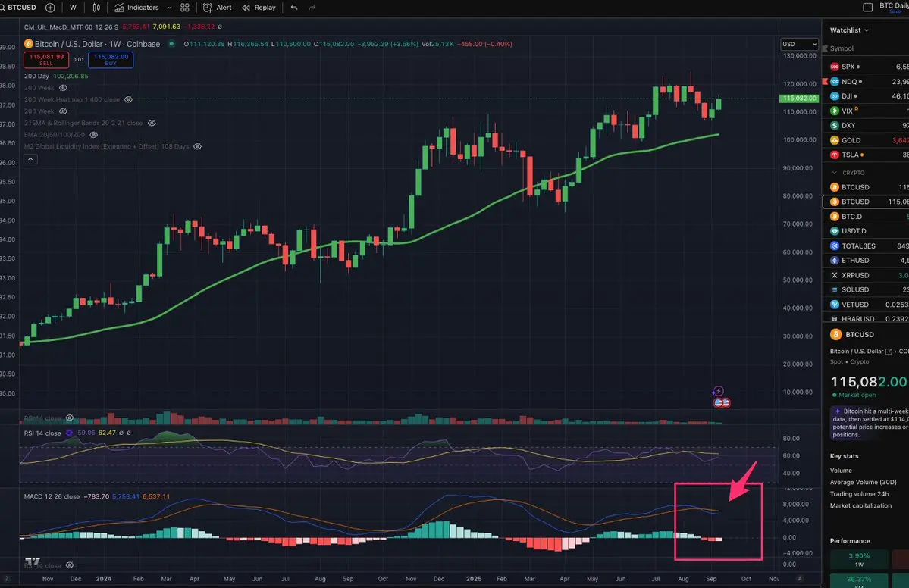Click the add/compare symbol plus icon
The height and width of the screenshot is (588, 909).
pyautogui.click(x=51, y=8)
